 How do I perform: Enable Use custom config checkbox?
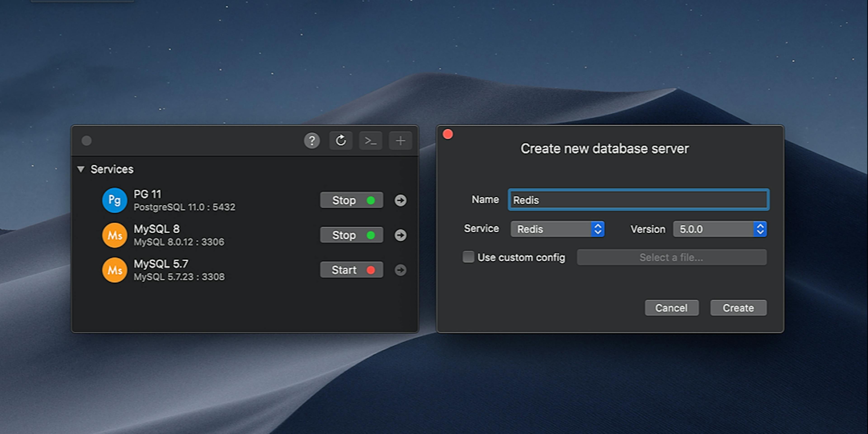click(x=469, y=256)
